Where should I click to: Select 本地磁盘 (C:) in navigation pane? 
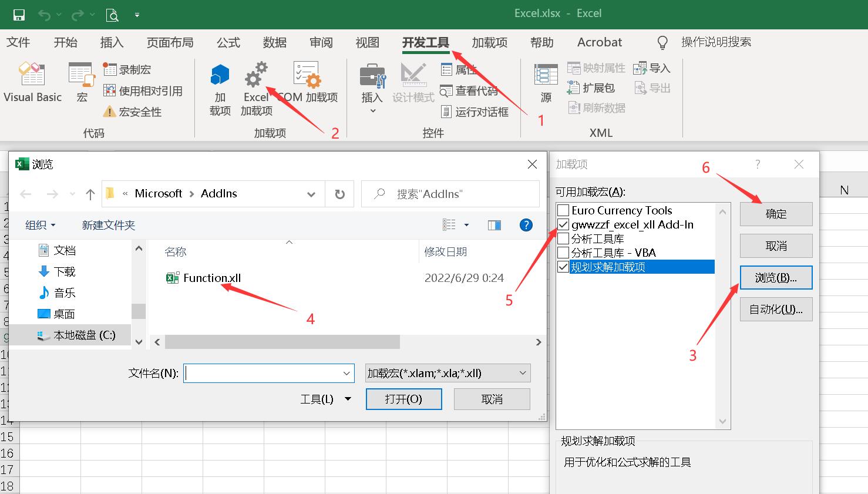[76, 335]
